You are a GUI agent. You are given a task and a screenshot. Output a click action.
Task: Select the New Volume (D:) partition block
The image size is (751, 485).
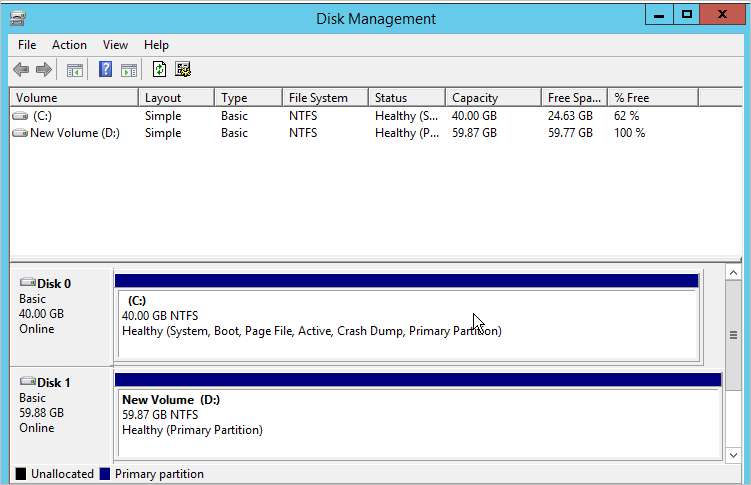click(x=418, y=416)
